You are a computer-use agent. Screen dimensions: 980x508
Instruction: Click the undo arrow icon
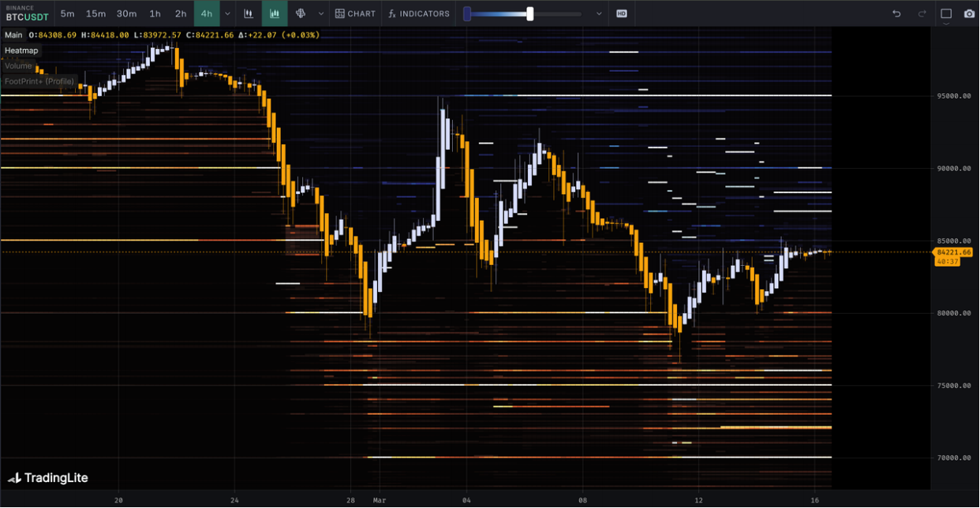(x=896, y=13)
